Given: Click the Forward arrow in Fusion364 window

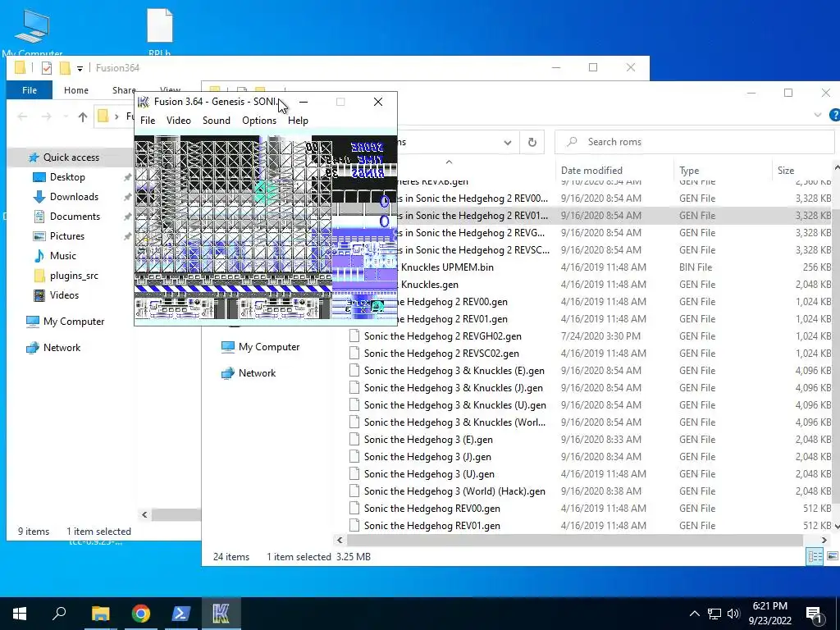Looking at the screenshot, I should [x=47, y=116].
